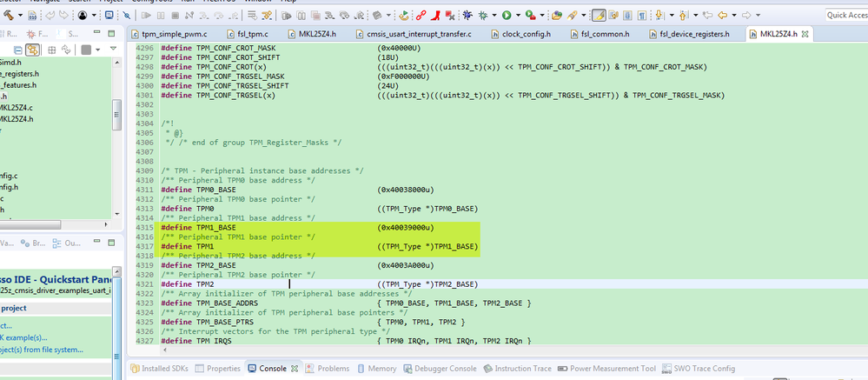
Task: Click the Faults view tab with bug icon
Action: [37, 33]
